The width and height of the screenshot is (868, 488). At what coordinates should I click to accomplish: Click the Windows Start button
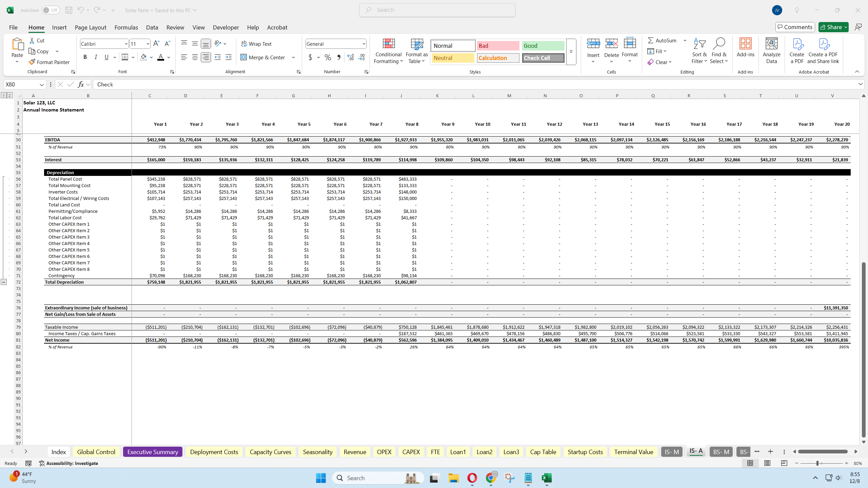pyautogui.click(x=321, y=478)
